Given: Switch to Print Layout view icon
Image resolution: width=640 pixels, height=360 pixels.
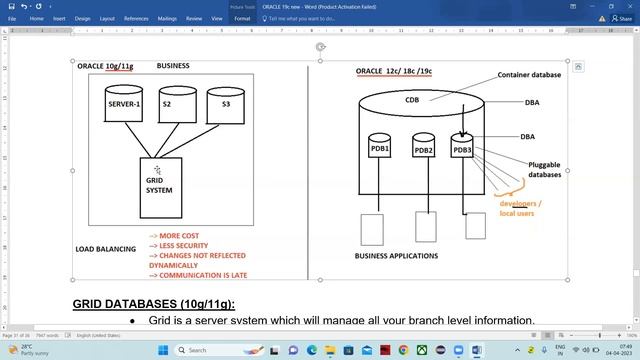Looking at the screenshot, I should (x=547, y=336).
